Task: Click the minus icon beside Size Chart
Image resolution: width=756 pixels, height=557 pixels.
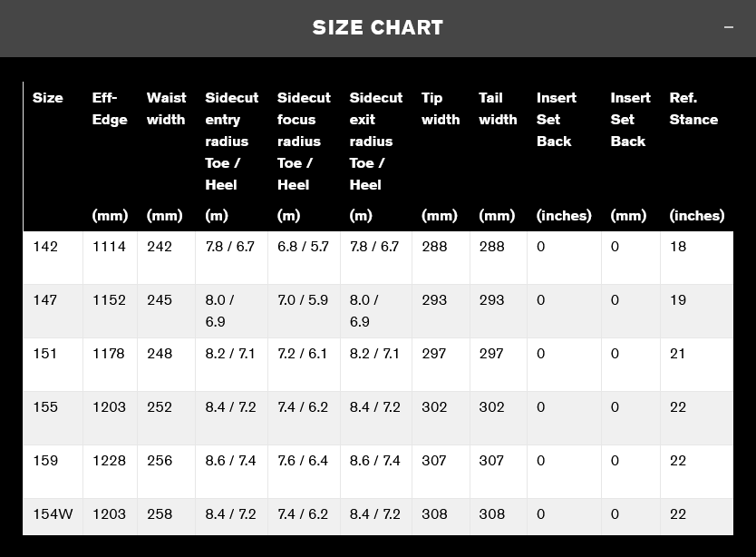Action: [x=729, y=27]
